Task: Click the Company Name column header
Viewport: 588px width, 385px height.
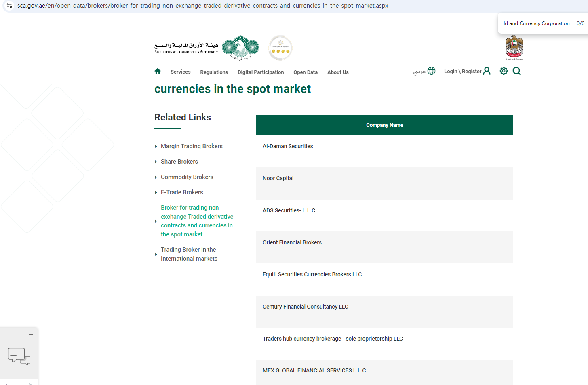Action: 385,125
